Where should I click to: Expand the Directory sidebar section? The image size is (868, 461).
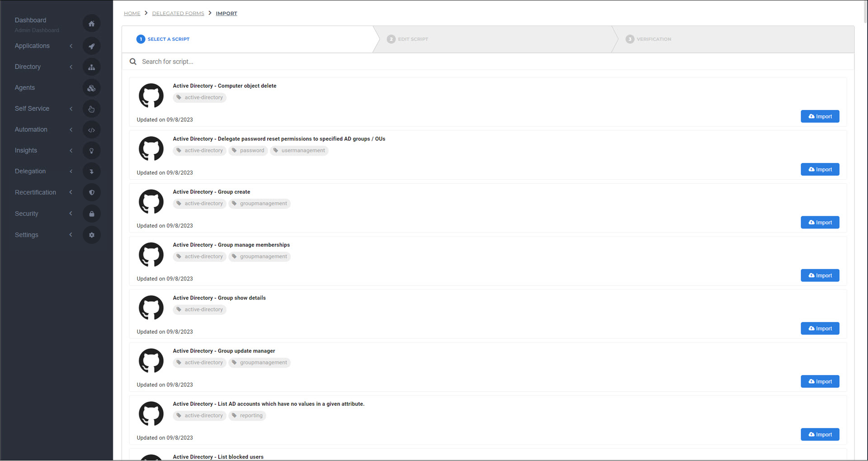pyautogui.click(x=71, y=67)
